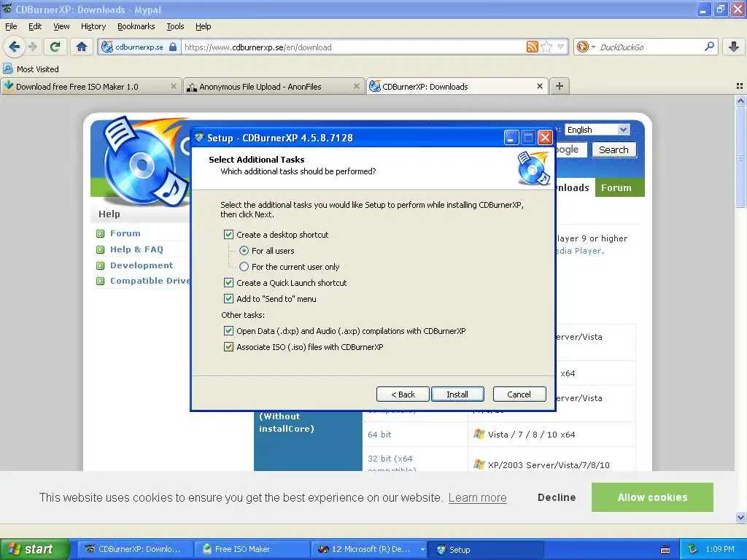This screenshot has width=747, height=560.
Task: Click the search magnifier icon in search box
Action: click(709, 47)
